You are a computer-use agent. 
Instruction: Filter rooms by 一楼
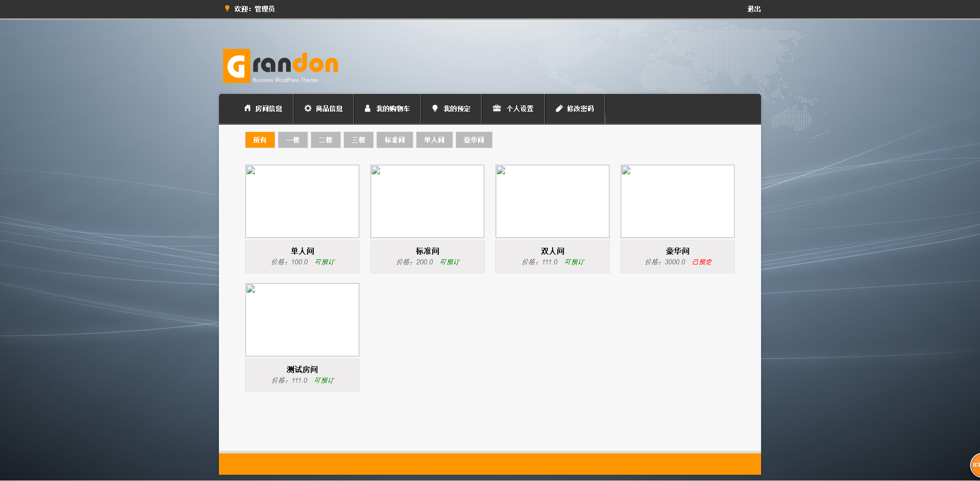[x=293, y=140]
